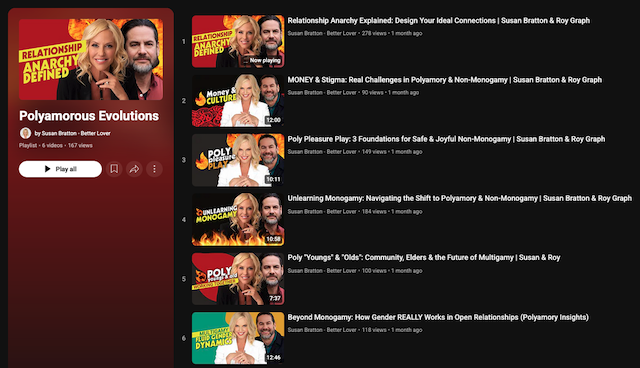Click channel name beside '90 views'

point(322,93)
